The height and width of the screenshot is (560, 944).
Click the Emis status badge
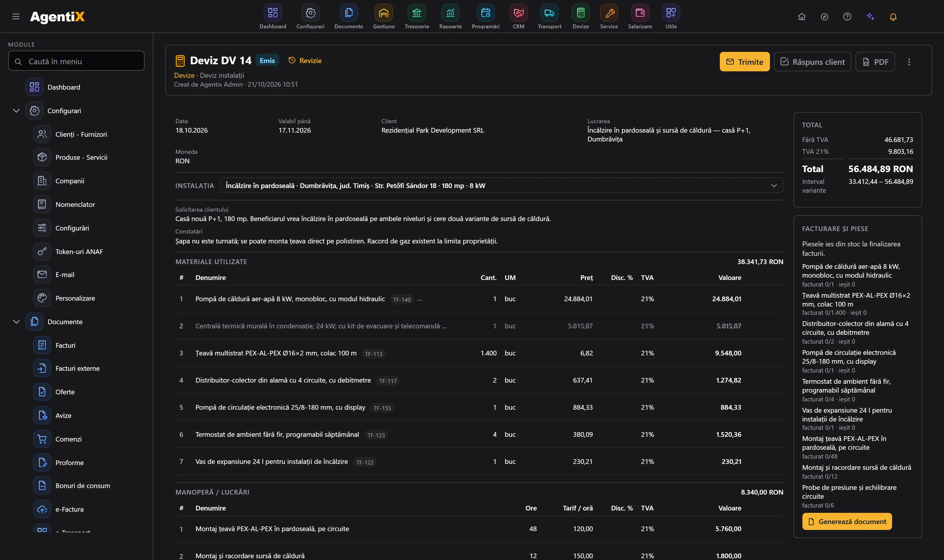pyautogui.click(x=267, y=61)
